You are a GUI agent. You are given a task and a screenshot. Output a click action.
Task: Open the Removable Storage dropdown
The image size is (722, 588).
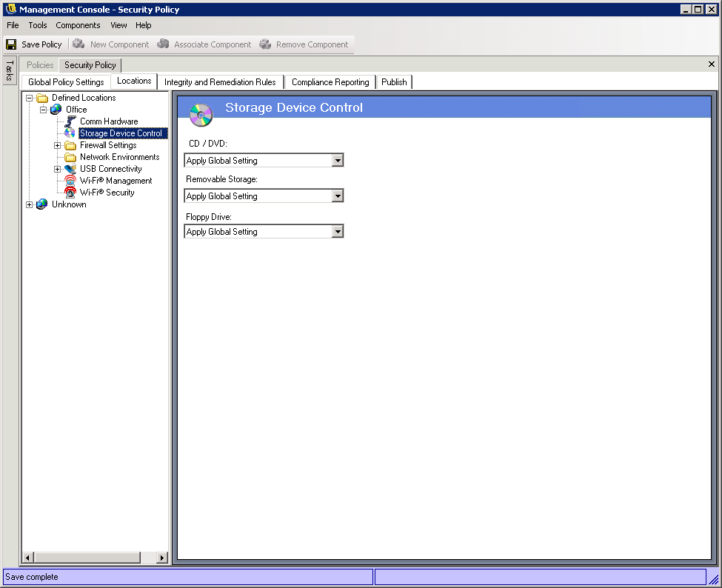338,196
